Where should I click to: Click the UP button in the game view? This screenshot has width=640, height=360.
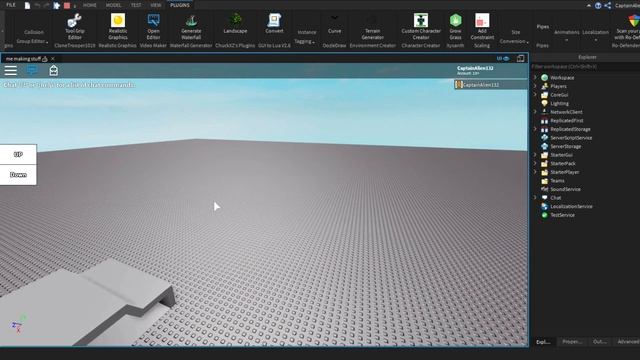pyautogui.click(x=18, y=154)
